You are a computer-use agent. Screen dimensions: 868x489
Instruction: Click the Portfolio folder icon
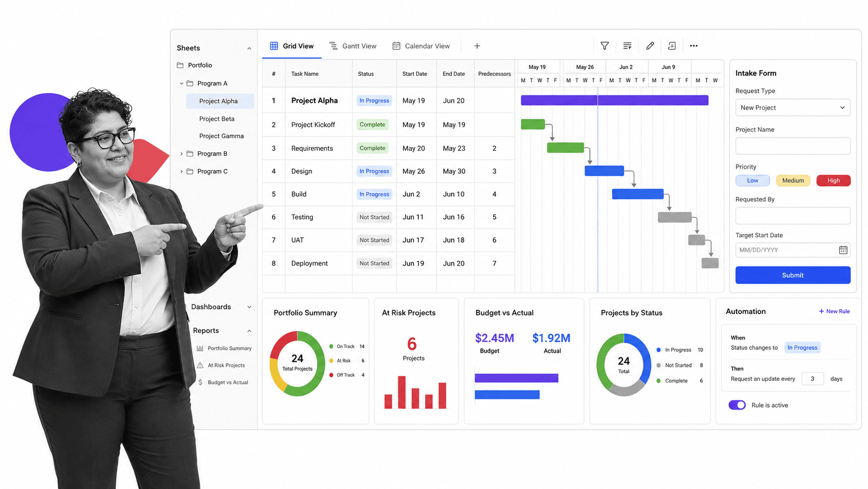pyautogui.click(x=180, y=65)
